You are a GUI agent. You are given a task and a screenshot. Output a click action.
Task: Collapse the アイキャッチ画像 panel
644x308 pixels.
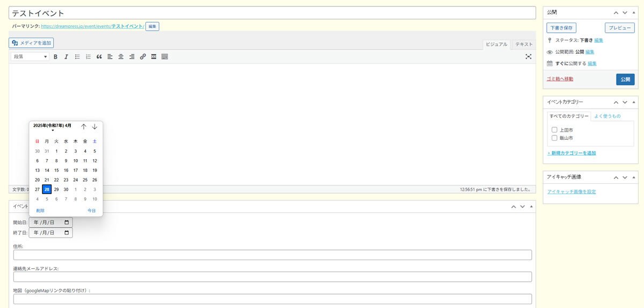(634, 177)
